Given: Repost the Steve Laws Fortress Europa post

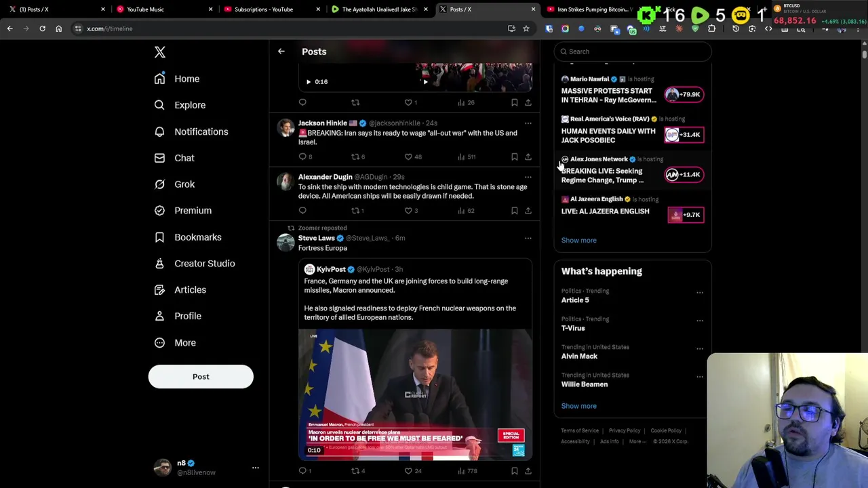Looking at the screenshot, I should (355, 471).
